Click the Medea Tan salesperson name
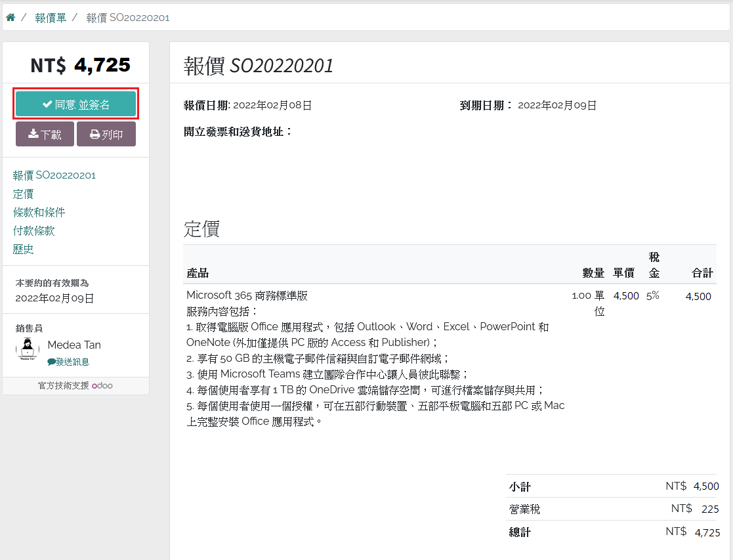The width and height of the screenshot is (733, 560). [74, 345]
